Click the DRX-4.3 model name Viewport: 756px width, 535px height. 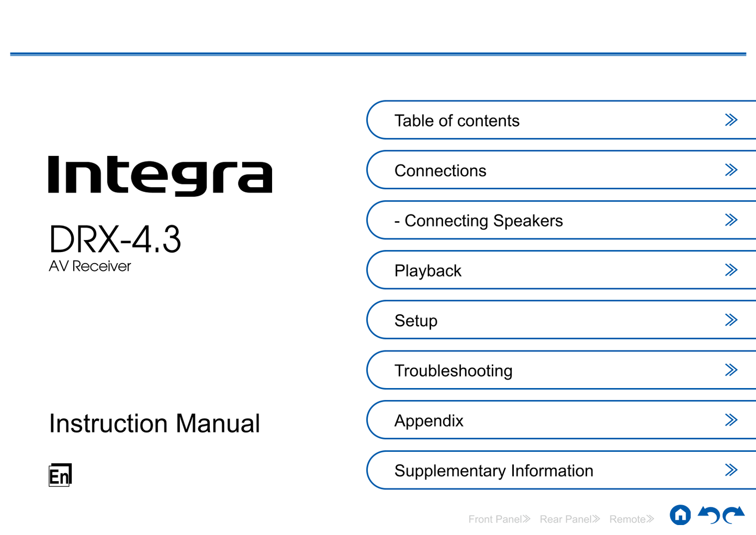[115, 240]
